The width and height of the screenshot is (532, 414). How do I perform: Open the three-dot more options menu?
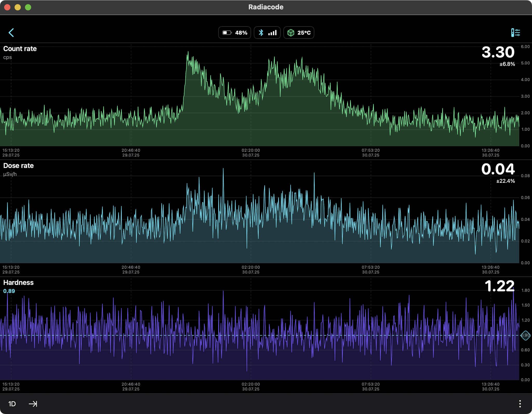[x=520, y=404]
